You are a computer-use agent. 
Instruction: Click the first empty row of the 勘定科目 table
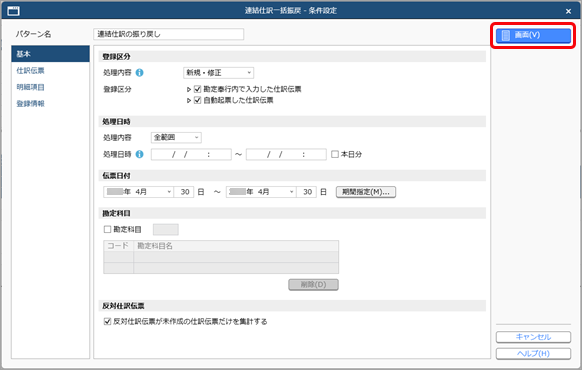coord(221,257)
